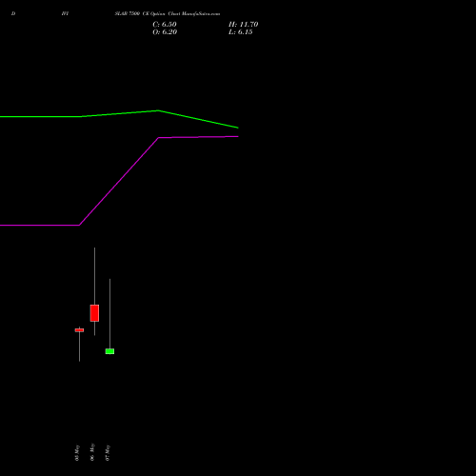Click the magenta indicator line

tap(119, 181)
